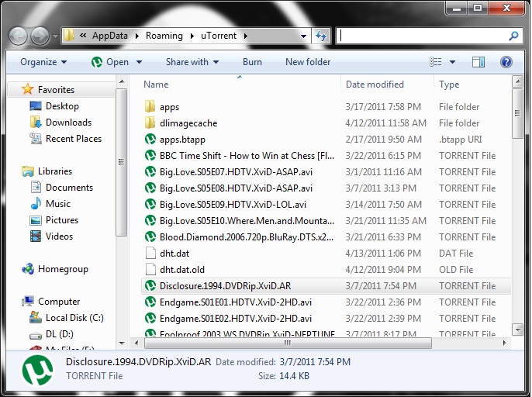Click the horizontal scrollbar thumb
Screen dimensions: 532x397
[288, 343]
